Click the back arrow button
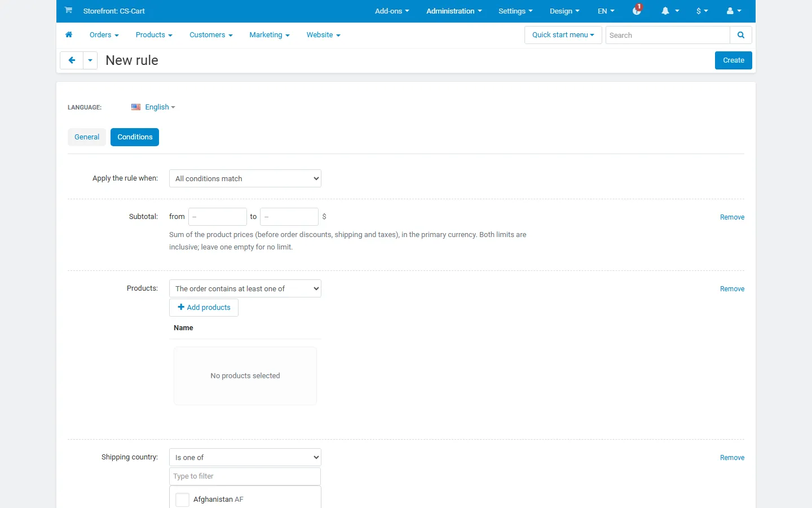Viewport: 812px width, 508px height. click(72, 60)
